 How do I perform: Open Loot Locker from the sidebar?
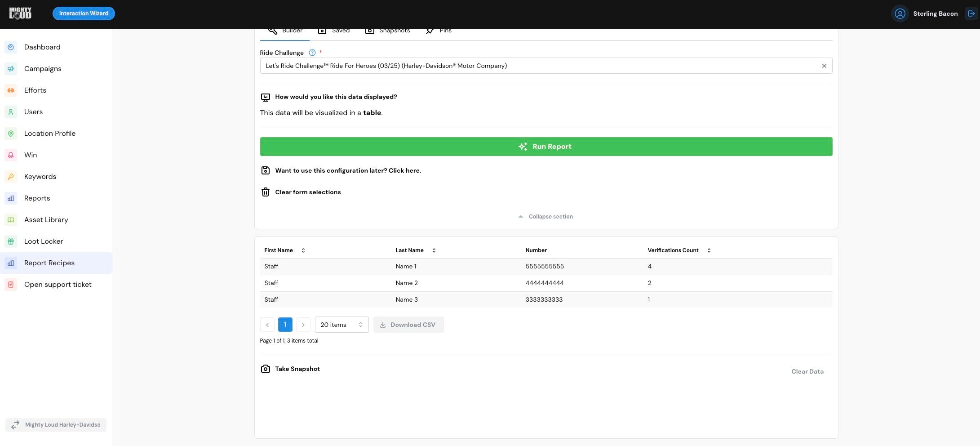pyautogui.click(x=44, y=241)
